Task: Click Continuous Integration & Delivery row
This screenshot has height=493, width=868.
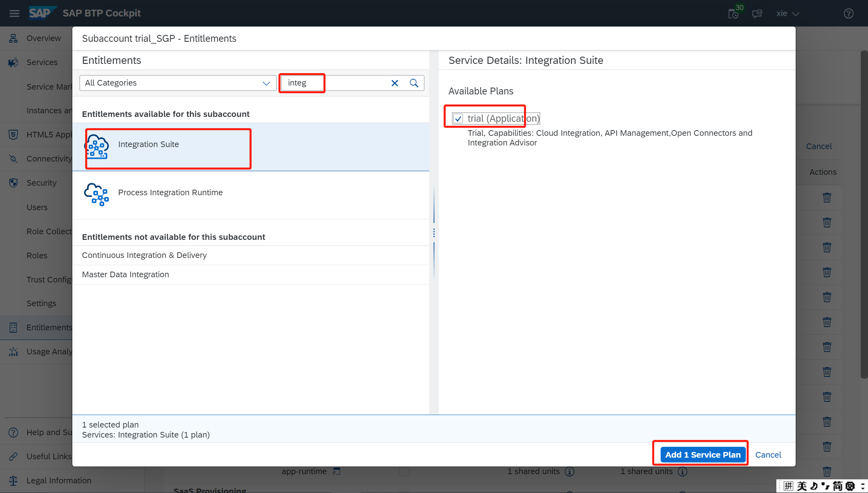Action: click(x=251, y=255)
